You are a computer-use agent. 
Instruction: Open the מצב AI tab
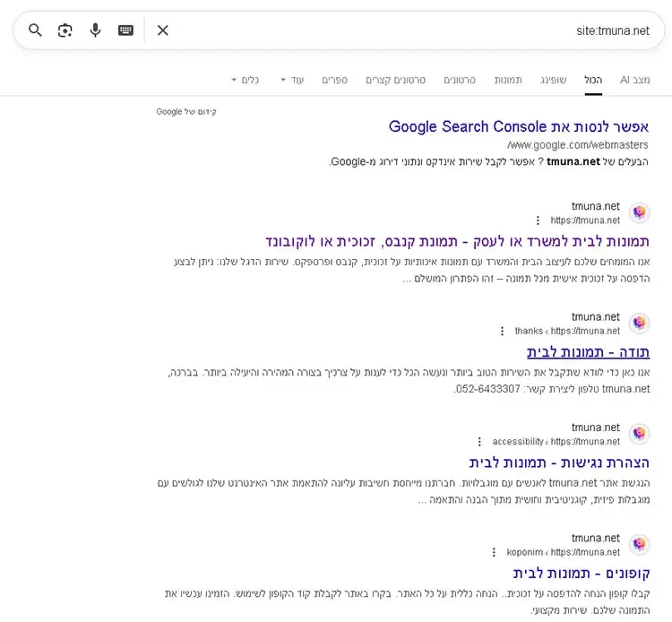pyautogui.click(x=634, y=80)
